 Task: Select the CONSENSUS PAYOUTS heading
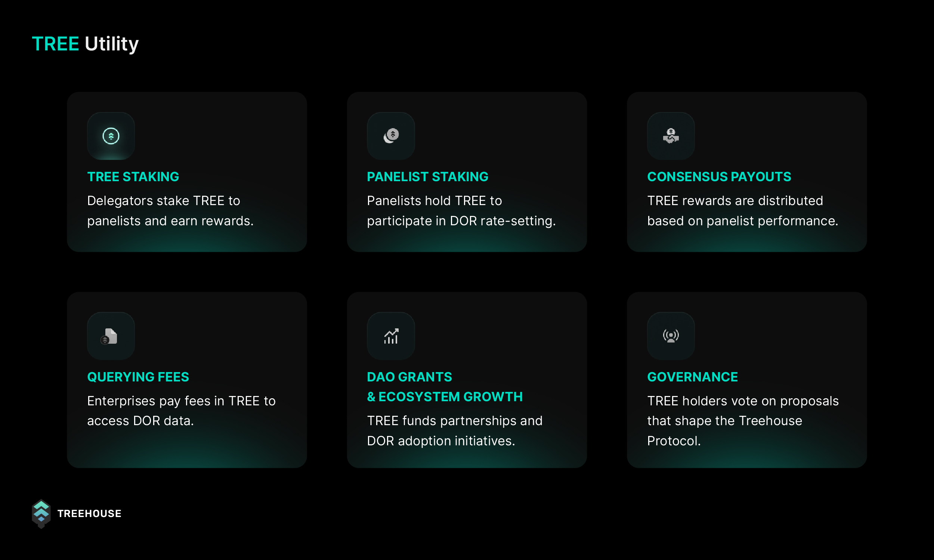719,177
